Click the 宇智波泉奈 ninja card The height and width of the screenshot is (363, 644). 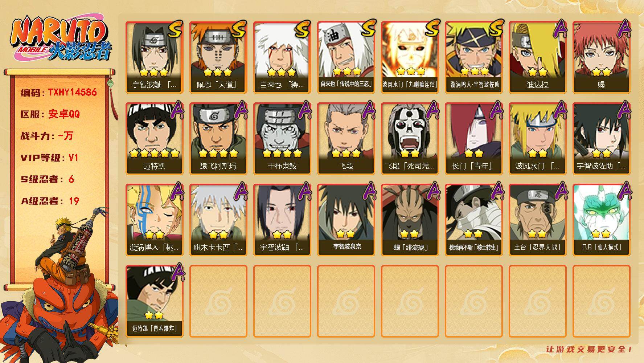pos(346,220)
